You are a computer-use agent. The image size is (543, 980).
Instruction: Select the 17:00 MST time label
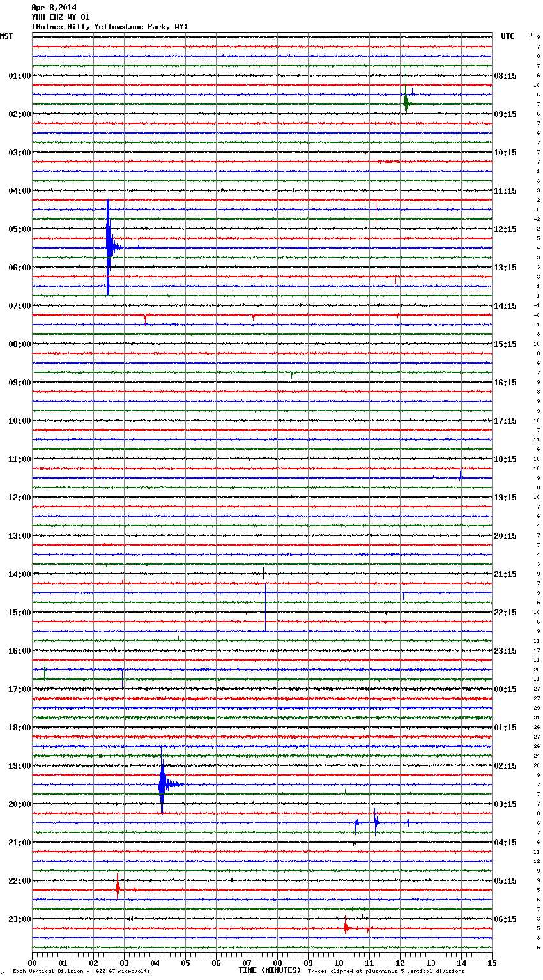[20, 689]
